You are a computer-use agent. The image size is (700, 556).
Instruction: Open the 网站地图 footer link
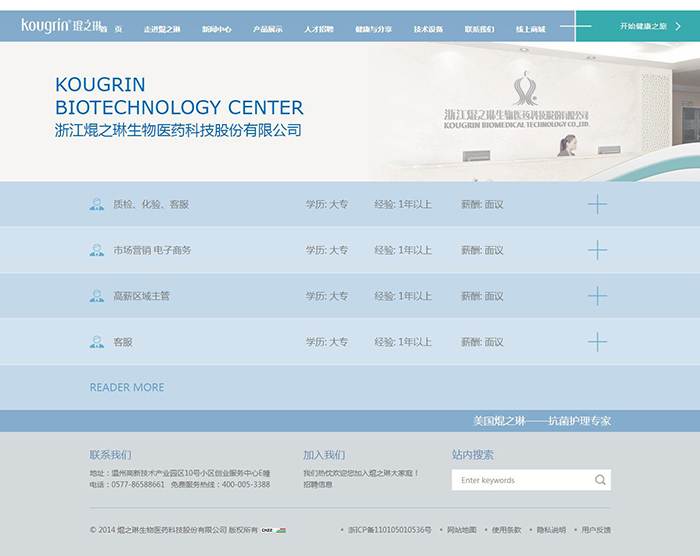tap(462, 530)
